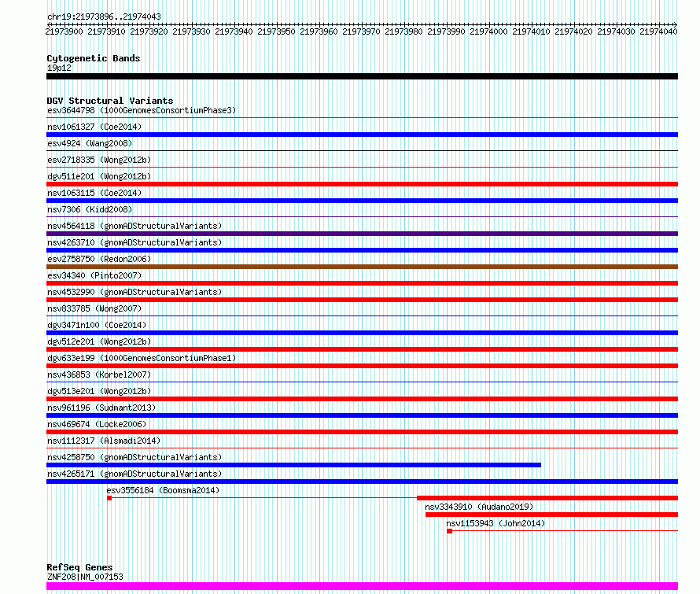Click ruler position 21973980

[x=403, y=31]
